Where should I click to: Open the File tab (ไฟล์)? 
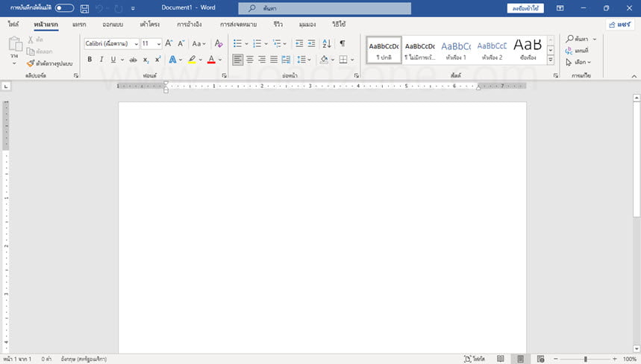(x=13, y=25)
